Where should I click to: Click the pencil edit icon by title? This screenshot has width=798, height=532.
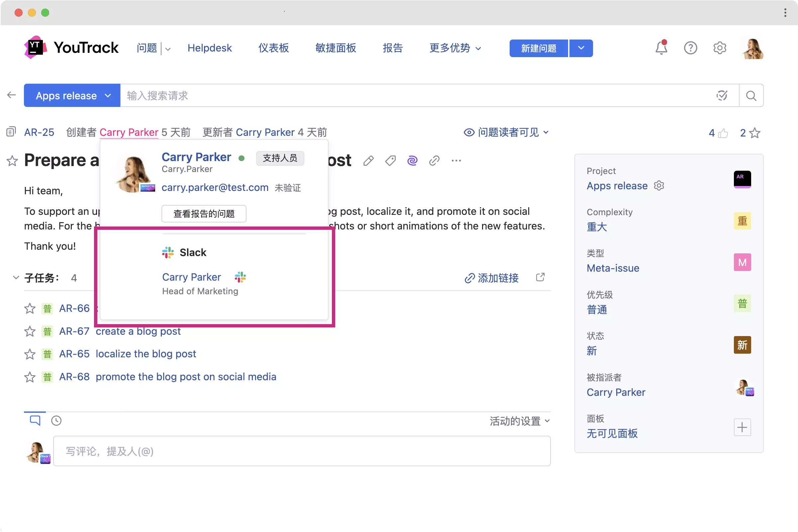click(368, 160)
